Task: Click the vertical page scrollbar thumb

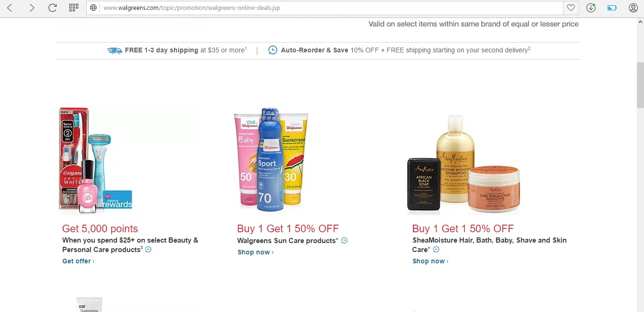Action: (640, 84)
